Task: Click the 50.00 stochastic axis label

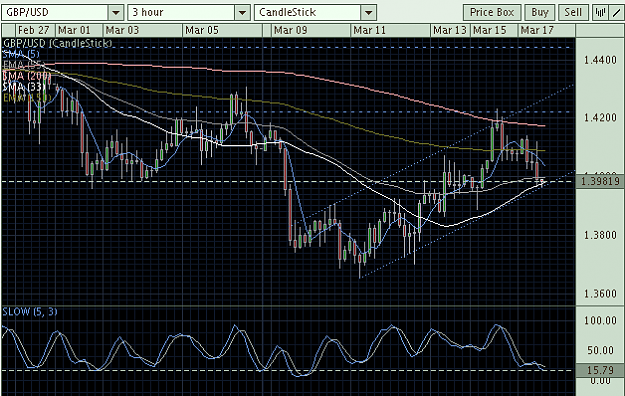Action: click(x=600, y=350)
